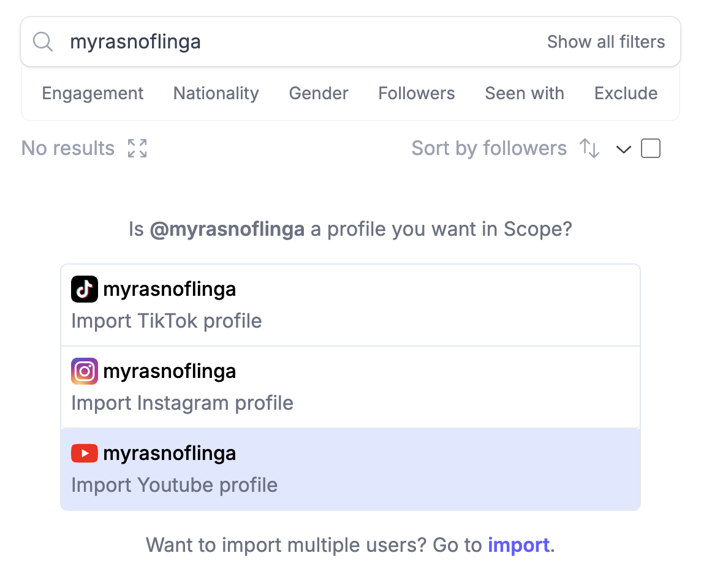Reverse sort order with the arrows icon

click(589, 148)
